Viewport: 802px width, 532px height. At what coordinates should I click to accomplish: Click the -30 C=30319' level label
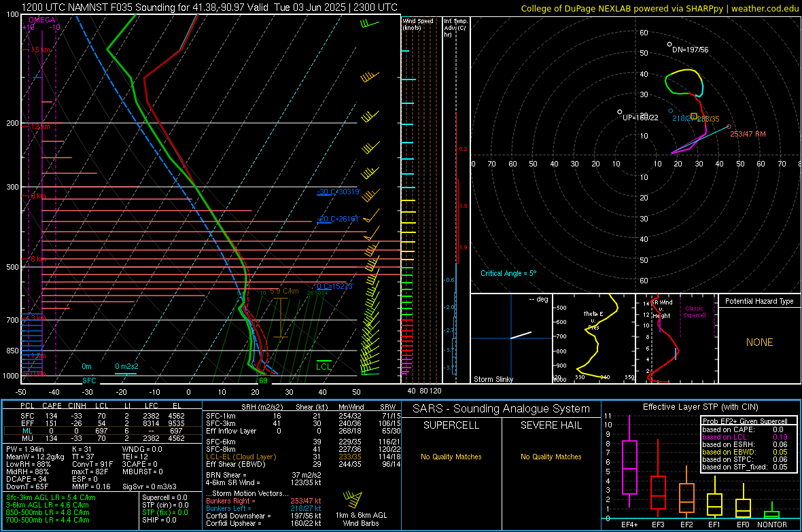click(x=338, y=192)
